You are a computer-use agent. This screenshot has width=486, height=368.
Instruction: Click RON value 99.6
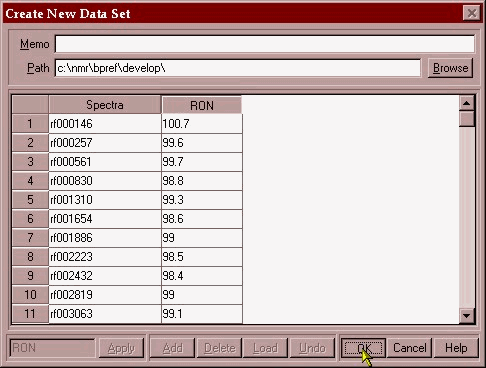202,143
